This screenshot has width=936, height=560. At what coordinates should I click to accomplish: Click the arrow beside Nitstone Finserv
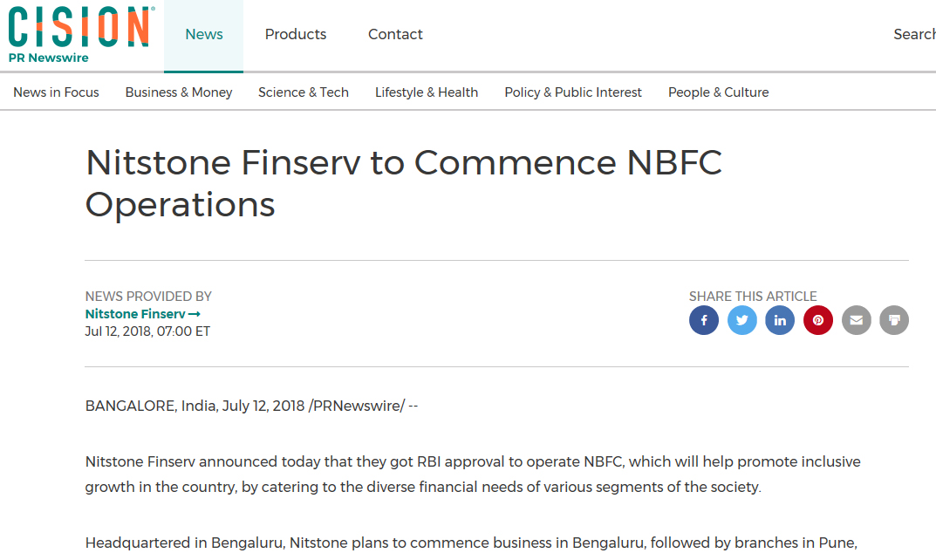tap(194, 314)
